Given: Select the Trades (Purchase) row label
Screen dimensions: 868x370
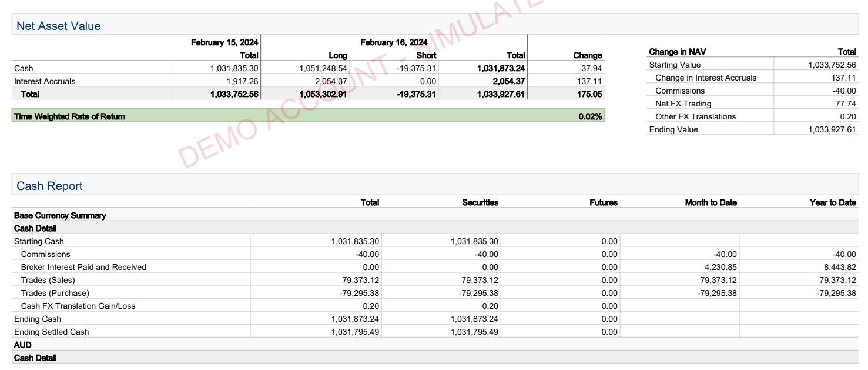Looking at the screenshot, I should coord(55,293).
